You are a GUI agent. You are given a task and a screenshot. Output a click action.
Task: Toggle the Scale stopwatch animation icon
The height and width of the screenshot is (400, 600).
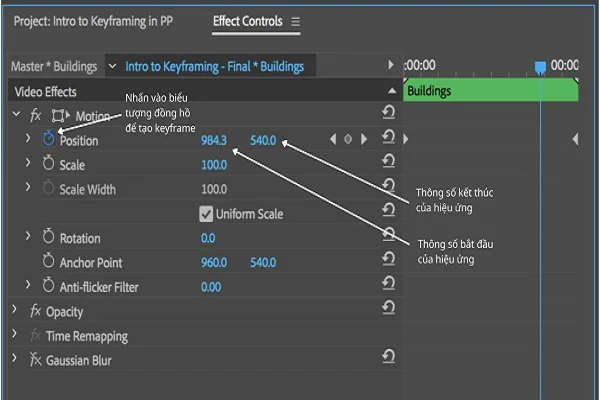[49, 163]
